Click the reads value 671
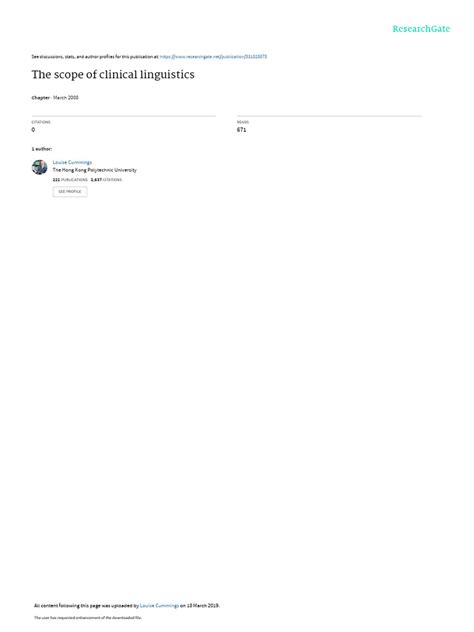This screenshot has width=474, height=632. point(241,130)
